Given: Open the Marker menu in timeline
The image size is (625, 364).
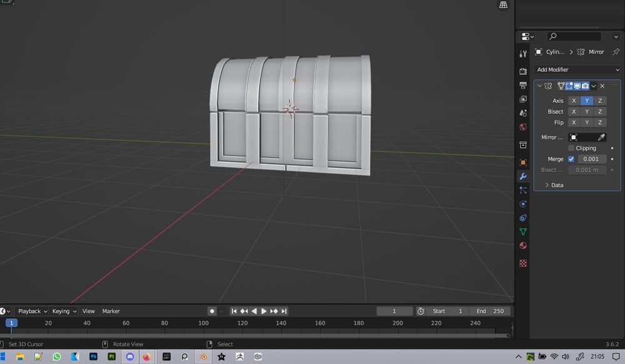Looking at the screenshot, I should tap(111, 311).
